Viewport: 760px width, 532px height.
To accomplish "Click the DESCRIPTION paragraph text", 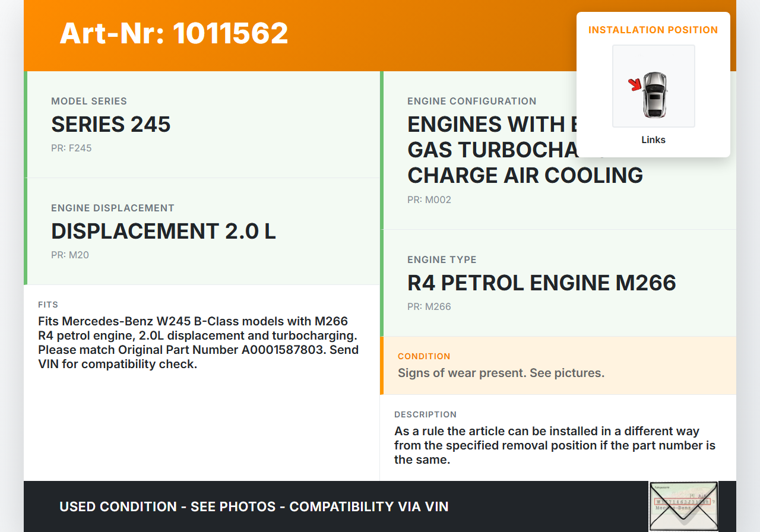I will 555,445.
